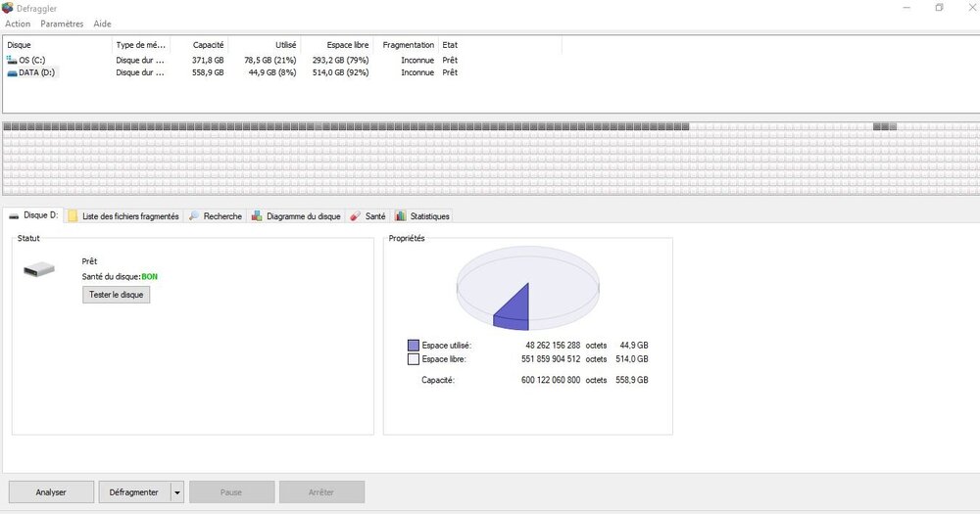This screenshot has width=980, height=514.
Task: Click the Défragmenter button
Action: click(133, 492)
